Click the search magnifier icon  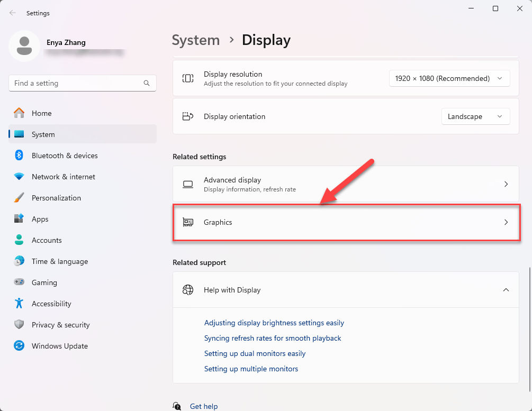(x=147, y=83)
